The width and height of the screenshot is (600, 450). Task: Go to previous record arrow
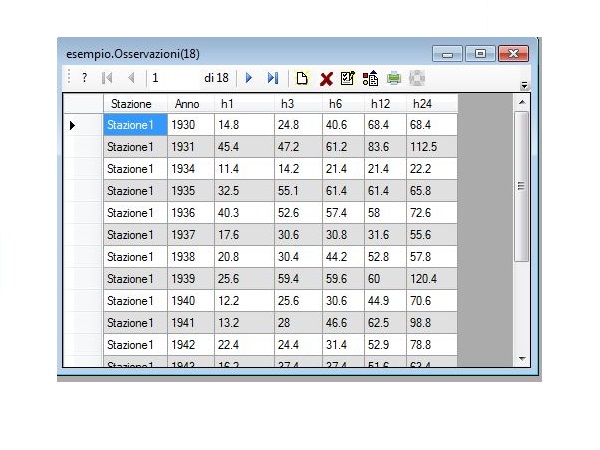131,78
